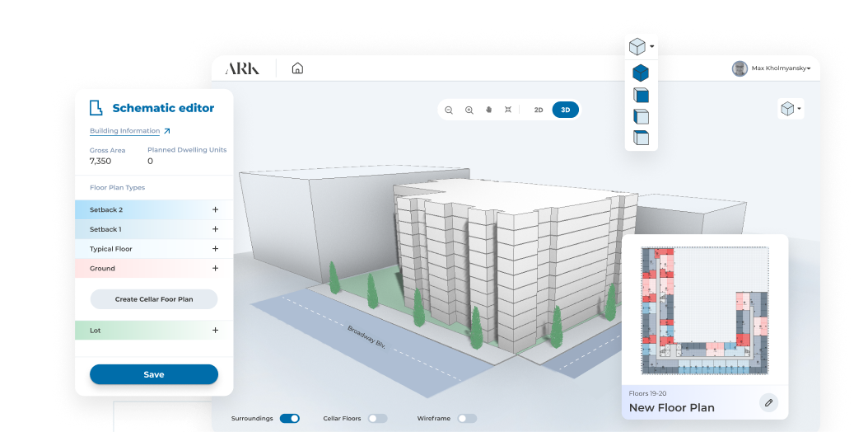Viewport: 868px width, 432px height.
Task: Enable the Cellar Floors toggle
Action: click(377, 419)
